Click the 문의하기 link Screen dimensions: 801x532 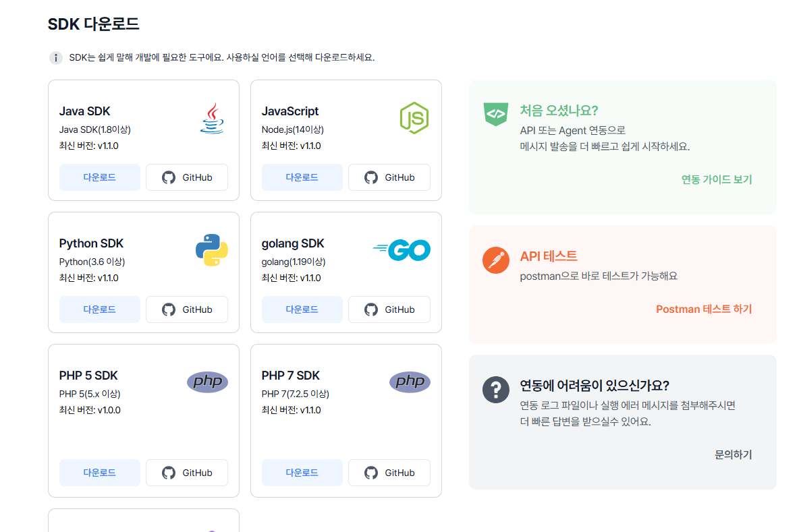tap(733, 454)
